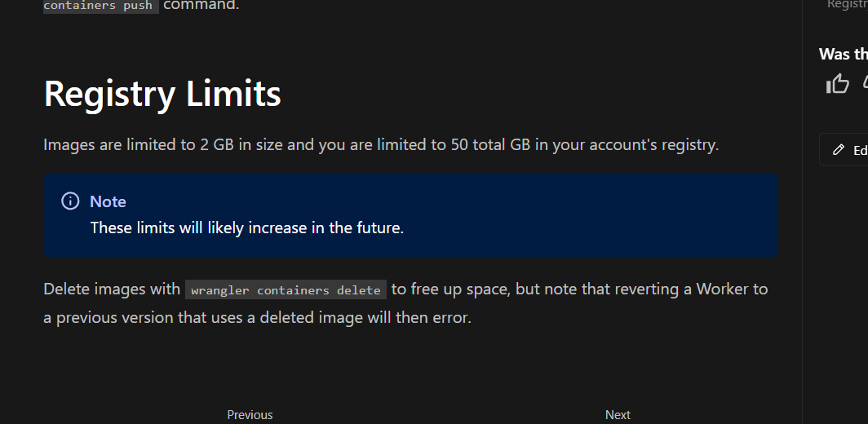Select the Registry entry in right sidebar
Viewport: 868px width, 424px height.
click(847, 5)
